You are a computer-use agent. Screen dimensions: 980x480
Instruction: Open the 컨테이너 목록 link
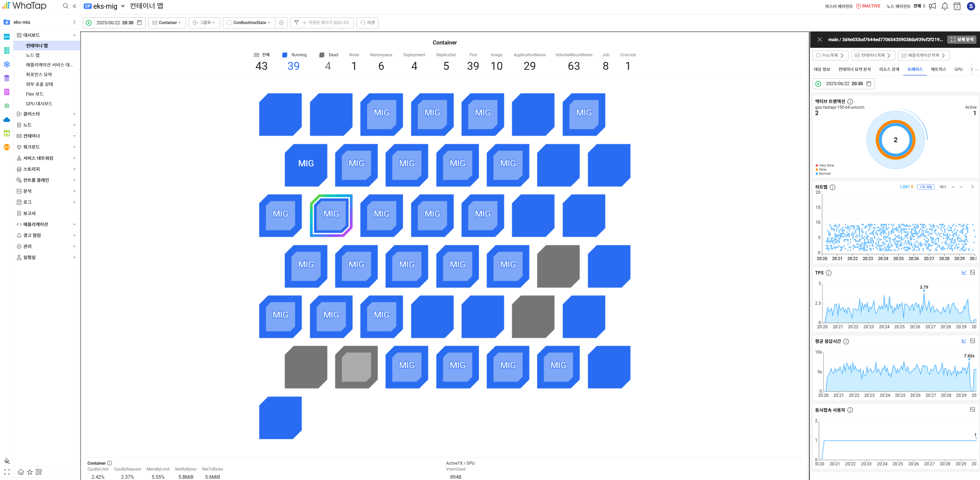pyautogui.click(x=873, y=55)
